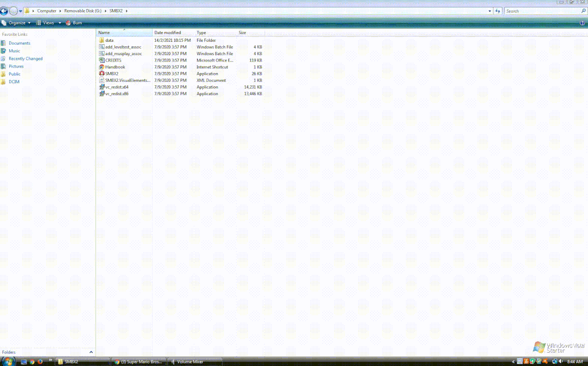Click the 8:44 AM clock
This screenshot has height=366, width=588.
pyautogui.click(x=575, y=361)
